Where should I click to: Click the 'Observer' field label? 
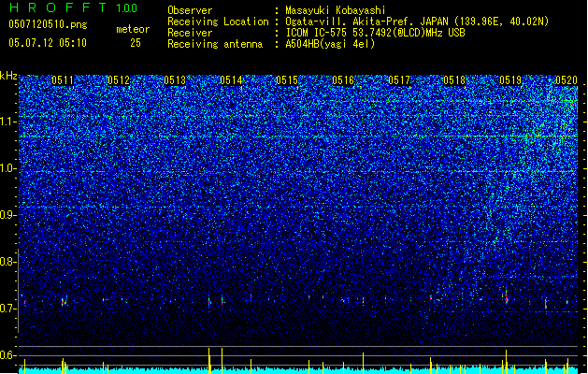click(190, 10)
